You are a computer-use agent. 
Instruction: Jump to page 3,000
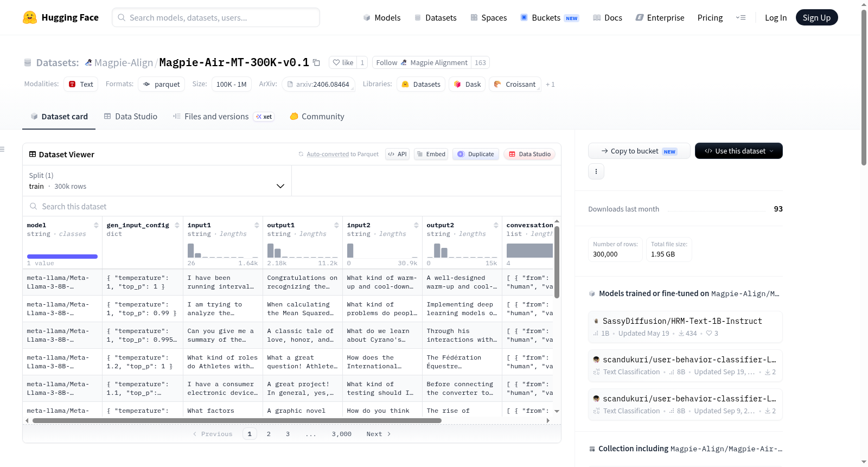click(342, 434)
